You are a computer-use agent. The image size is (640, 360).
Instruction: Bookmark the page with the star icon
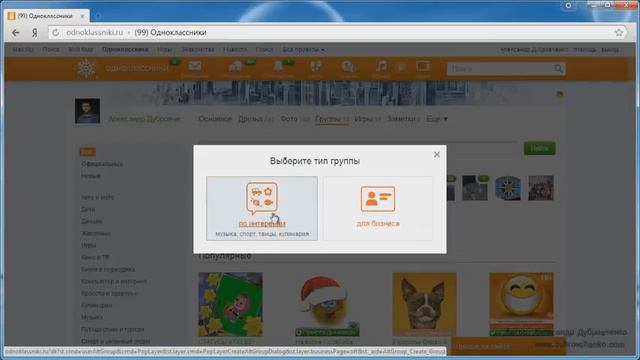[x=619, y=32]
